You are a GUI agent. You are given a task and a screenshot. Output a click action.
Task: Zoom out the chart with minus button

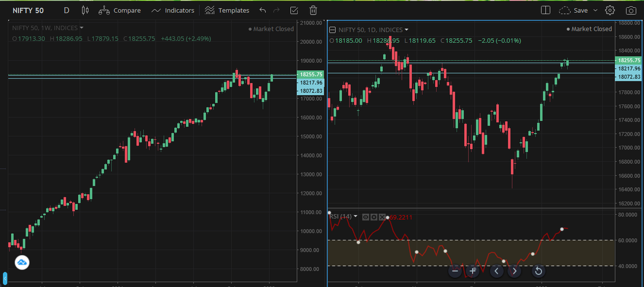click(455, 271)
